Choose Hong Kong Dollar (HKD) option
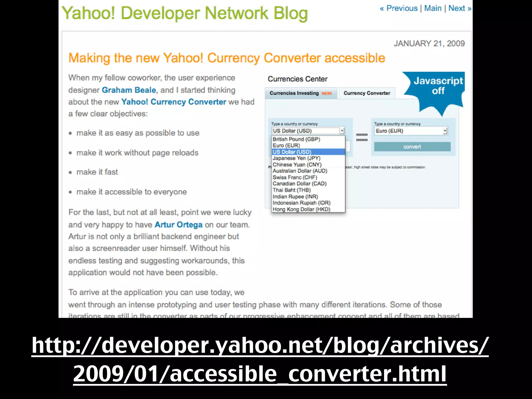 pyautogui.click(x=301, y=209)
